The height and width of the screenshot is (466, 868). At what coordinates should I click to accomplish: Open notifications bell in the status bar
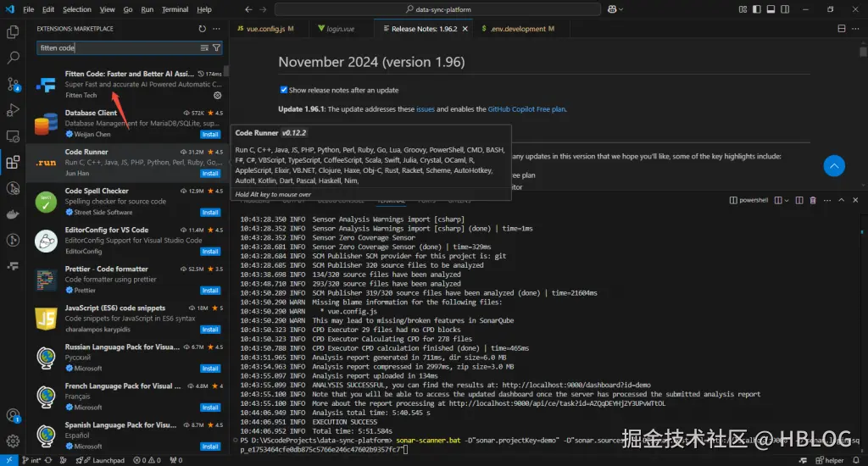point(856,460)
